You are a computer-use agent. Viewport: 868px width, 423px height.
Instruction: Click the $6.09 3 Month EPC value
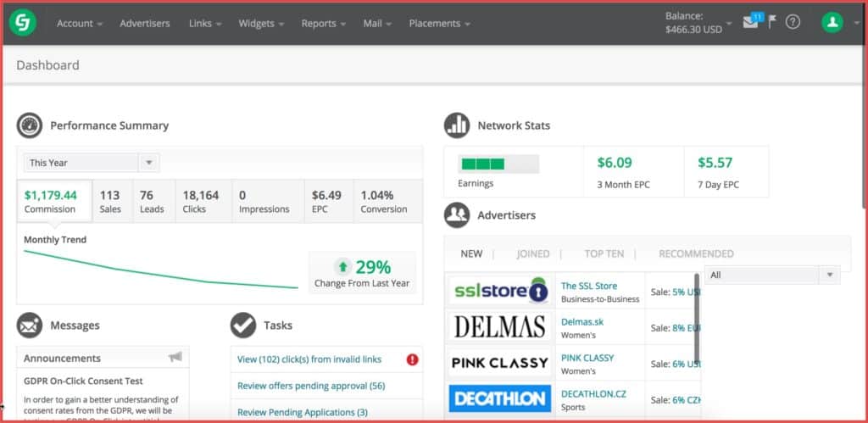(x=615, y=162)
